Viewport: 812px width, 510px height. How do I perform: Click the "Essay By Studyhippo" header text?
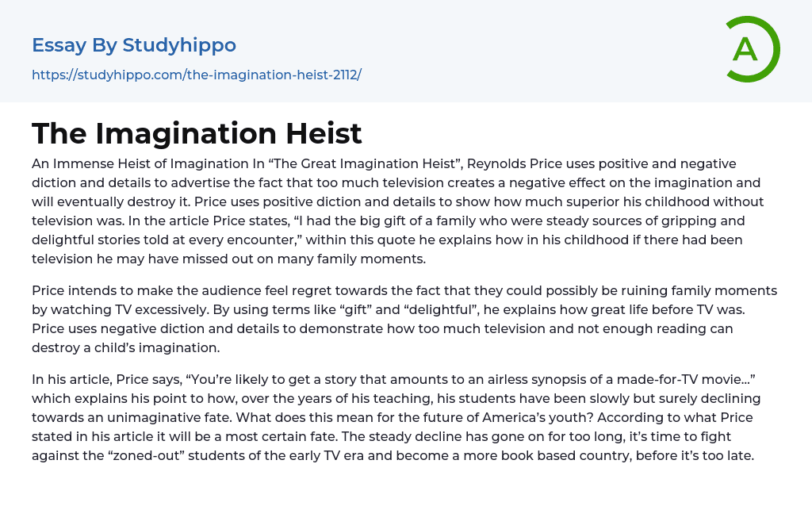[134, 45]
